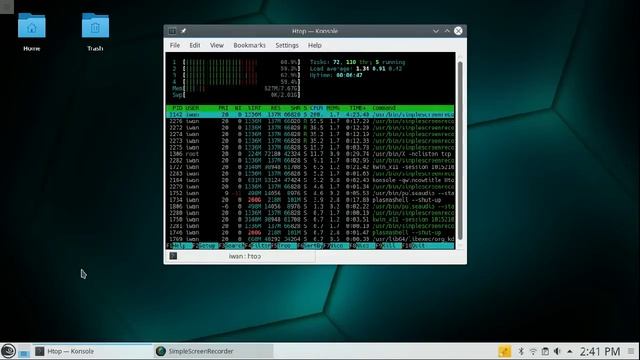The height and width of the screenshot is (360, 640).
Task: Open the clipboard tray icon
Action: [x=545, y=351]
